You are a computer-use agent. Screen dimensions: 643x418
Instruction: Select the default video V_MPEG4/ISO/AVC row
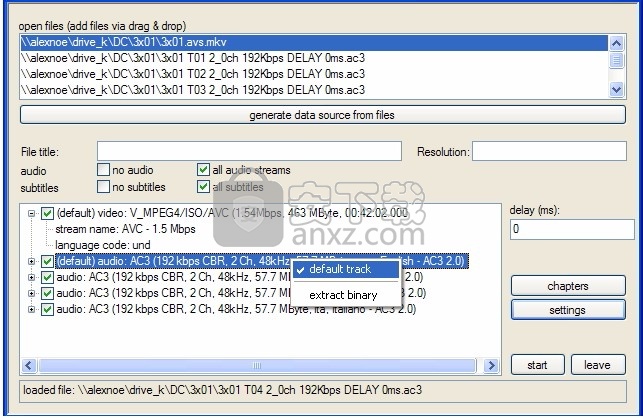coord(232,213)
